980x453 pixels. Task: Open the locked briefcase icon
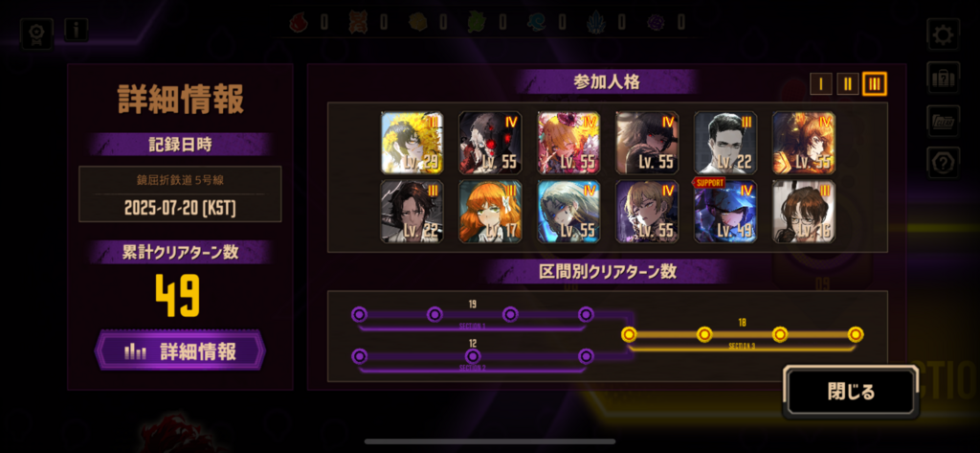[943, 77]
